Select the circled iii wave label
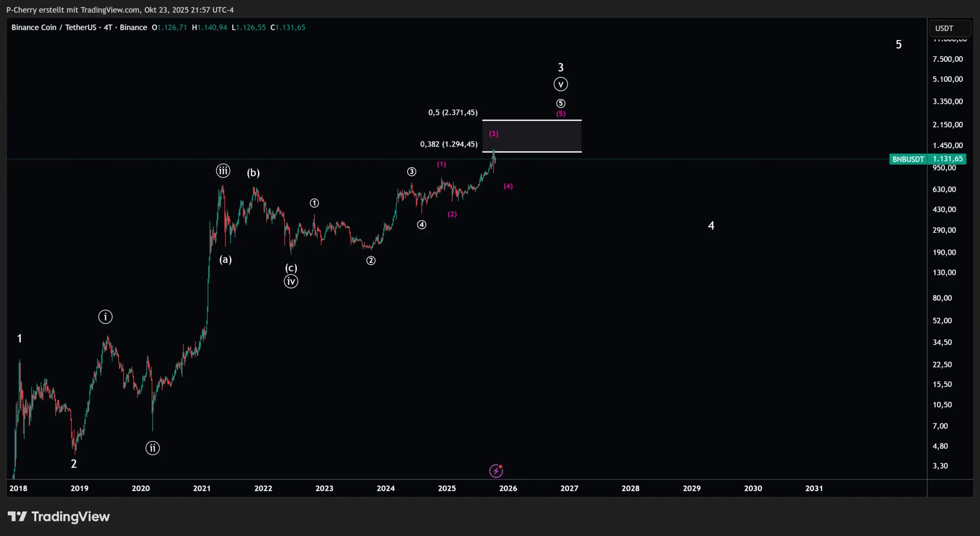The height and width of the screenshot is (536, 980). pyautogui.click(x=223, y=171)
